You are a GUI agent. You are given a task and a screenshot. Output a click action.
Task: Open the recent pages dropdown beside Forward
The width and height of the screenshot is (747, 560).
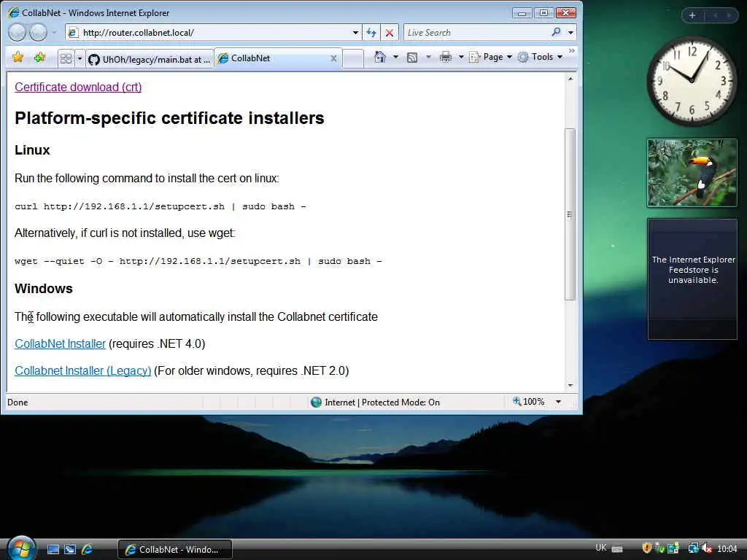[x=54, y=32]
